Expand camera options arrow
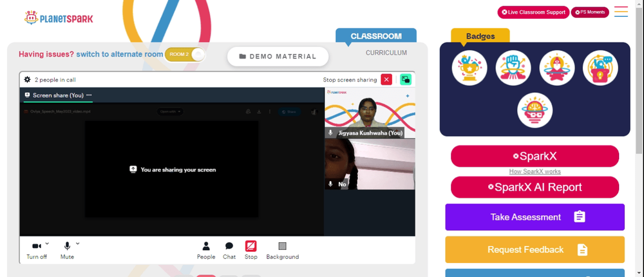The width and height of the screenshot is (644, 277). tap(47, 244)
